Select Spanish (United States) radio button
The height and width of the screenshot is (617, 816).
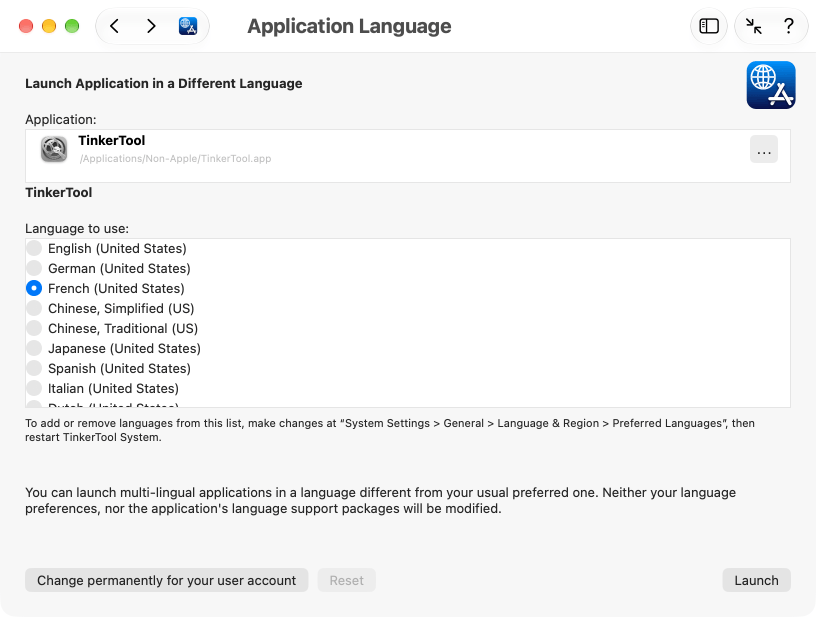(x=34, y=368)
